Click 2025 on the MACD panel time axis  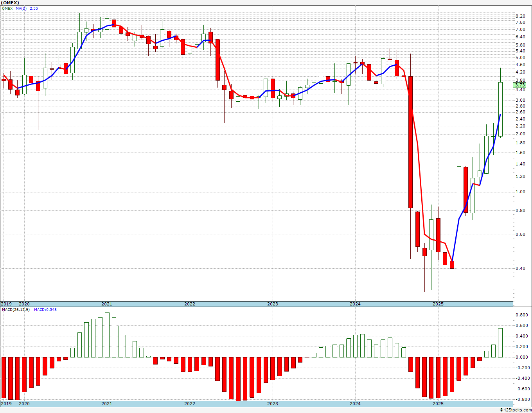tap(438, 404)
